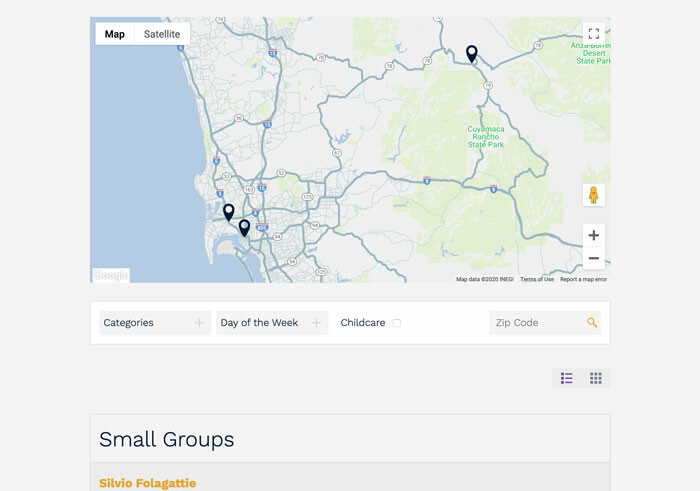The image size is (700, 491).
Task: Click the lower downtown San Diego pin
Action: (x=244, y=227)
